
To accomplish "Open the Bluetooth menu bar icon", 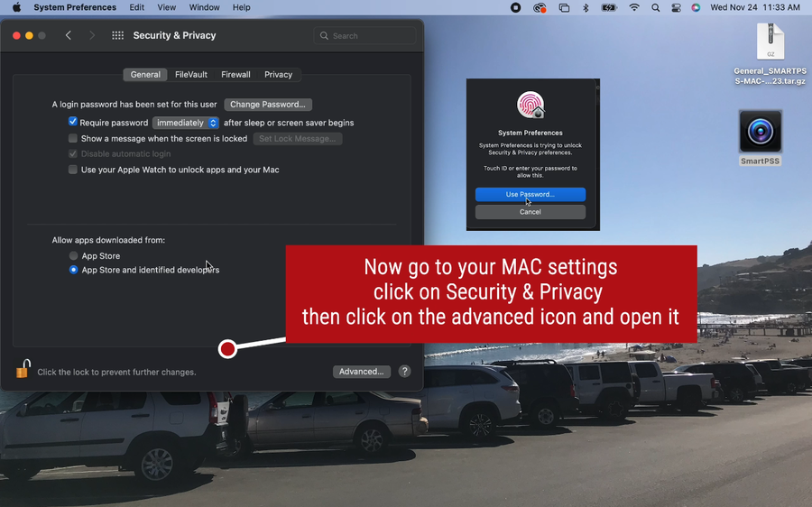I will (x=586, y=7).
